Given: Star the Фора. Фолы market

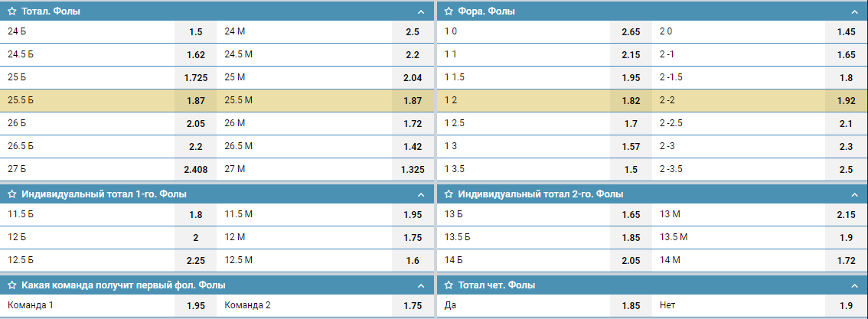Looking at the screenshot, I should (x=449, y=11).
